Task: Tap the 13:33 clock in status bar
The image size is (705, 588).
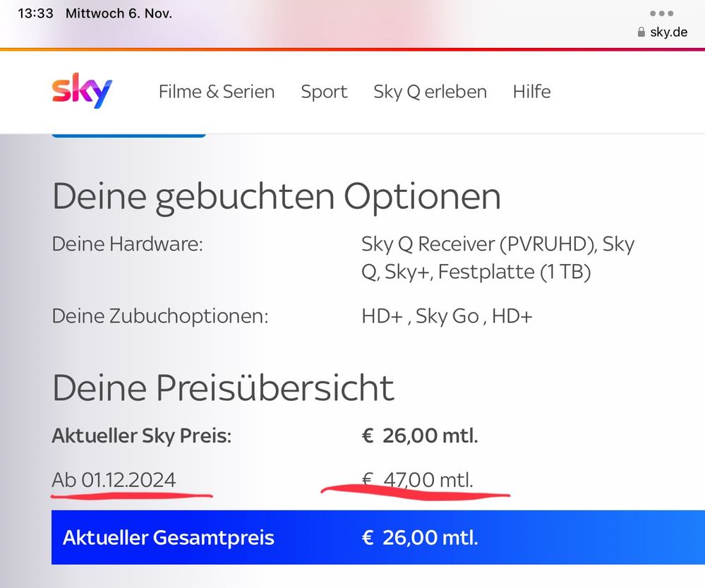Action: [x=35, y=13]
